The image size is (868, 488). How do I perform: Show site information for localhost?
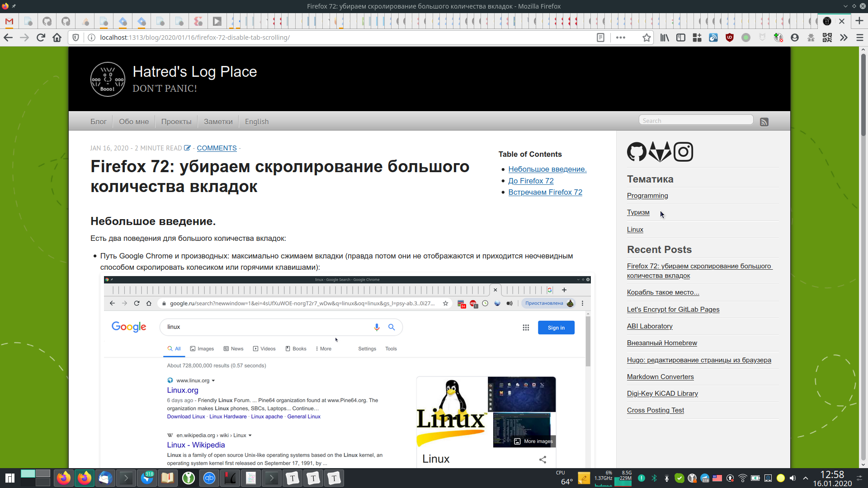[x=91, y=38]
